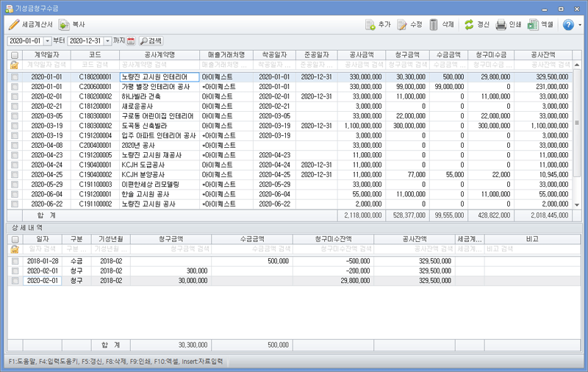588x372 pixels.
Task: Open the blue help question-mark icon
Action: click(567, 24)
